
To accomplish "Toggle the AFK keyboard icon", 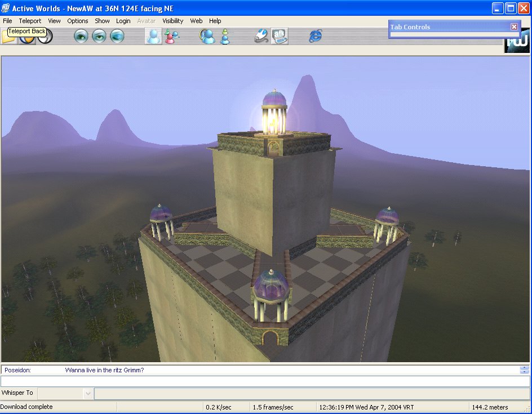I will pyautogui.click(x=280, y=37).
